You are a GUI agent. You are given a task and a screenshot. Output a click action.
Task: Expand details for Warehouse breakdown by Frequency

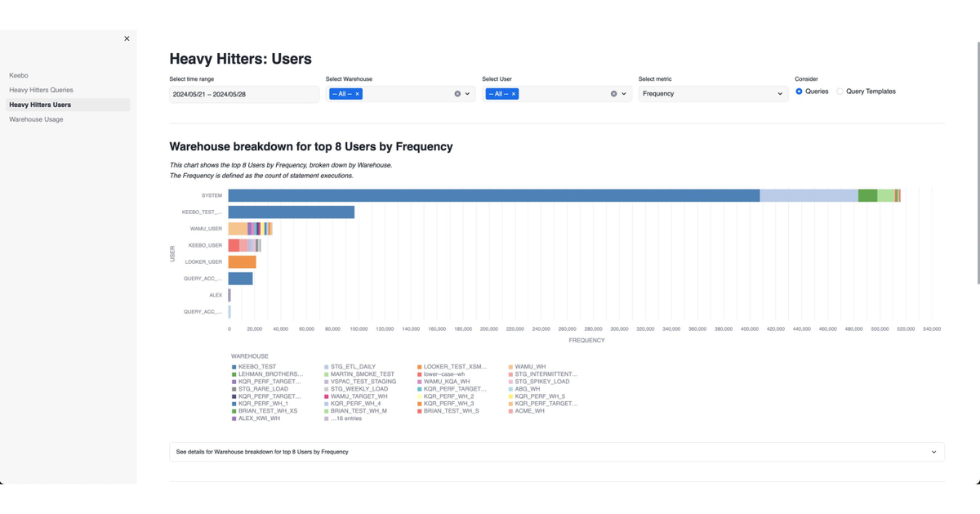coord(557,452)
